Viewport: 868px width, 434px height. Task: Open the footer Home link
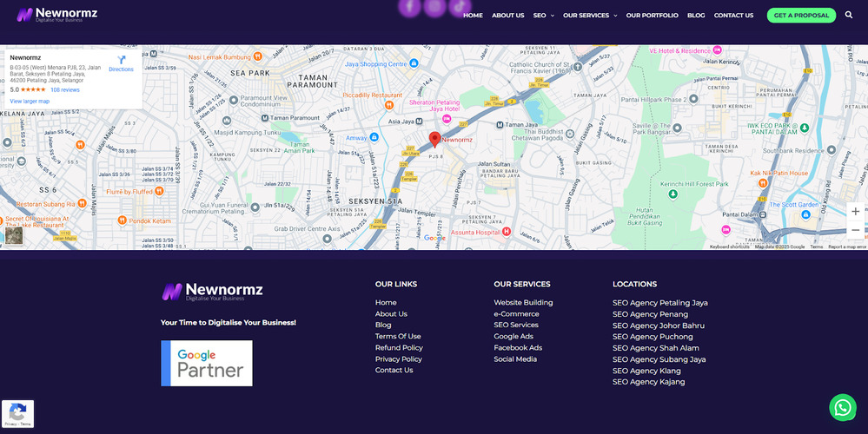coord(386,302)
